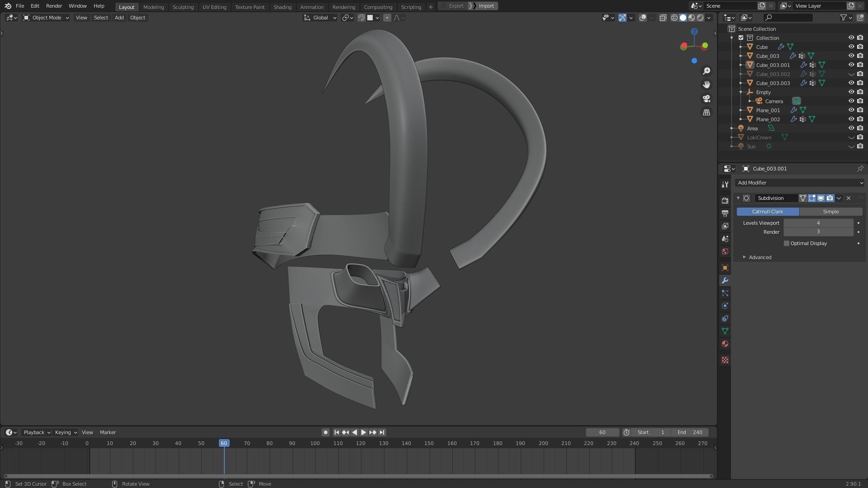Screen dimensions: 868x488
Task: Click the pan hand viewport gizmo
Action: pyautogui.click(x=707, y=85)
